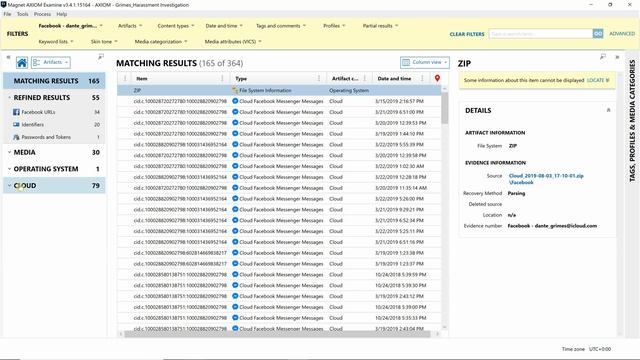640x360 pixels.
Task: Open Advanced search link
Action: [x=622, y=34]
